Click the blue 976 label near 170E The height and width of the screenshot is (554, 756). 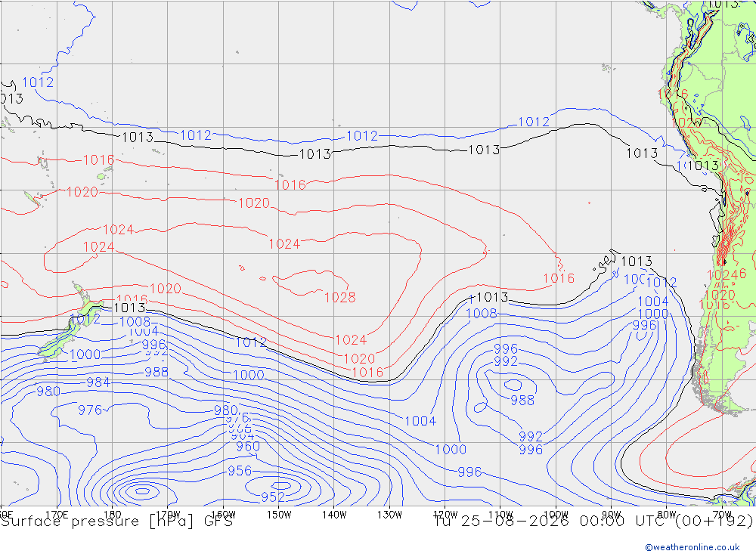point(90,410)
